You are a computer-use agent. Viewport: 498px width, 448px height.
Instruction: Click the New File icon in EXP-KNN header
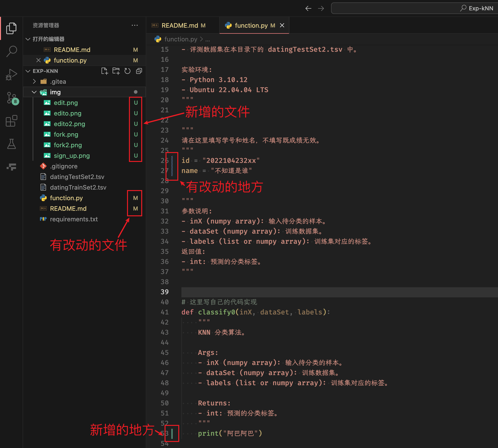[x=105, y=71]
